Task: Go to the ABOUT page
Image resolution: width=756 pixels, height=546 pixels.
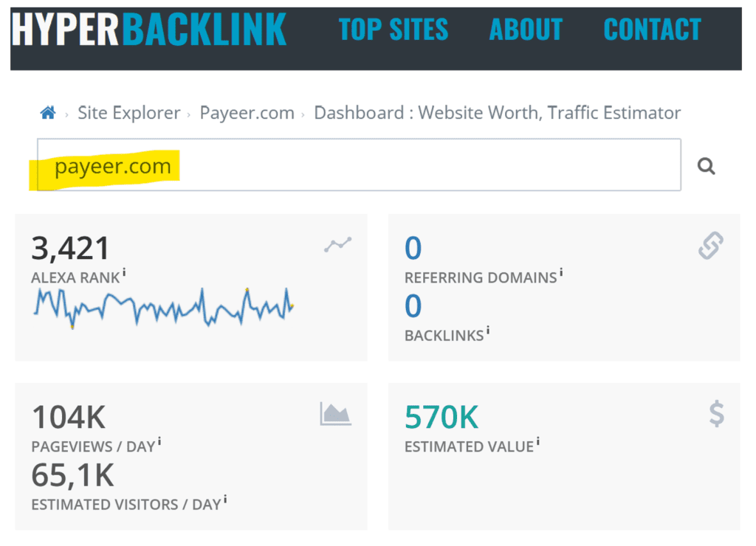Action: click(526, 30)
